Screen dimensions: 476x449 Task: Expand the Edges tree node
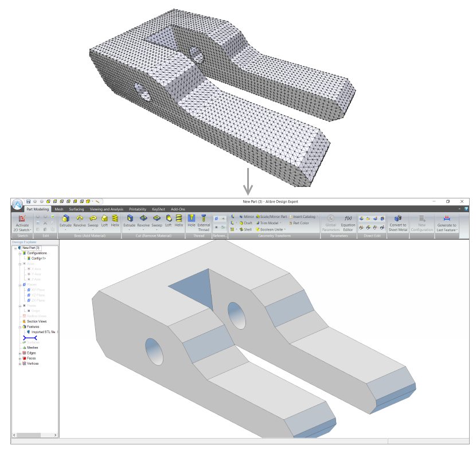[x=20, y=353]
